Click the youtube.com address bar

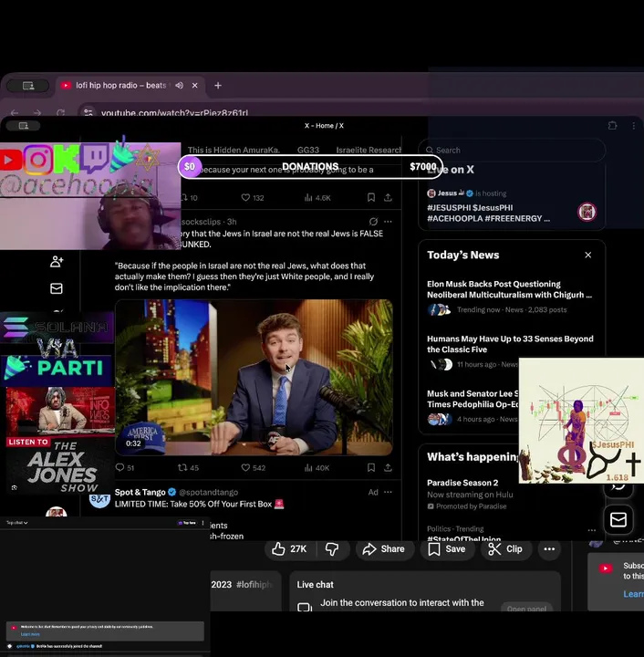[174, 113]
